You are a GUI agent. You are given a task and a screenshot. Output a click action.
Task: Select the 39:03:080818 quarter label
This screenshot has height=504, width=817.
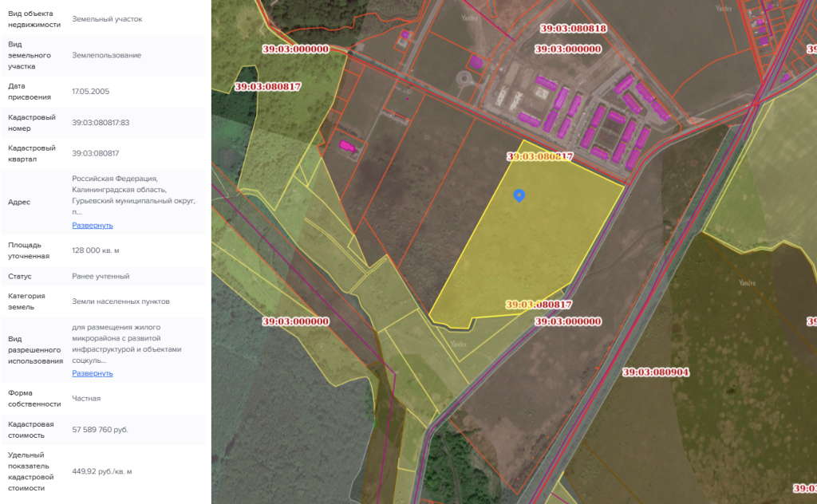tap(573, 28)
